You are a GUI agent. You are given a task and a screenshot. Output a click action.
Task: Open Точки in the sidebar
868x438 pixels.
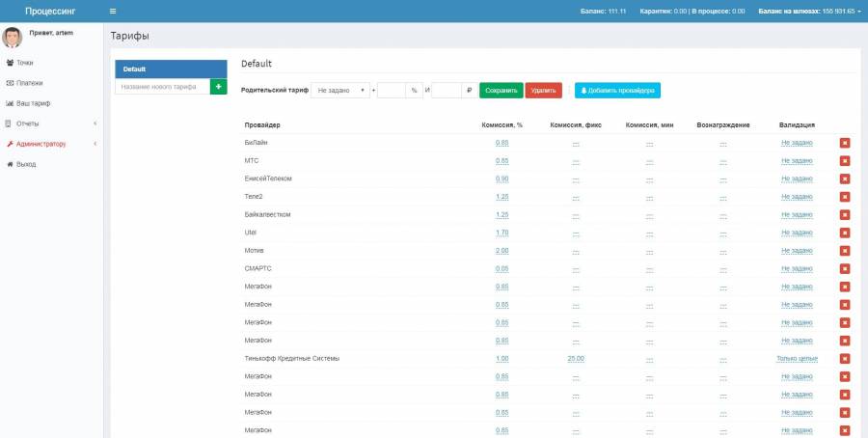(24, 63)
